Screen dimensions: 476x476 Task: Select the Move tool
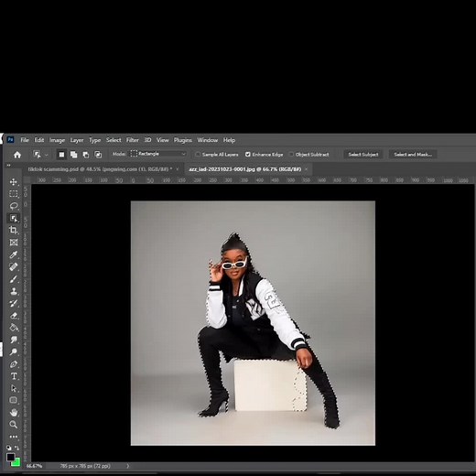pyautogui.click(x=14, y=182)
